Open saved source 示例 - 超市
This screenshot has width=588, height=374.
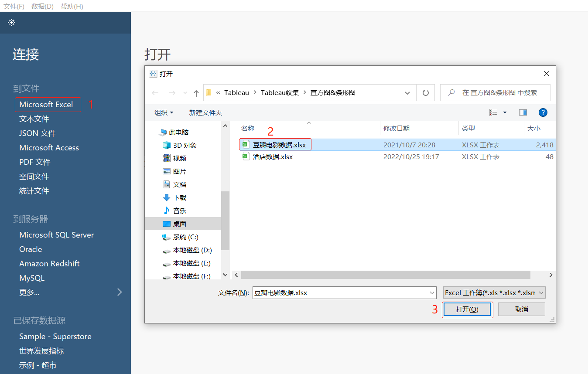point(38,365)
